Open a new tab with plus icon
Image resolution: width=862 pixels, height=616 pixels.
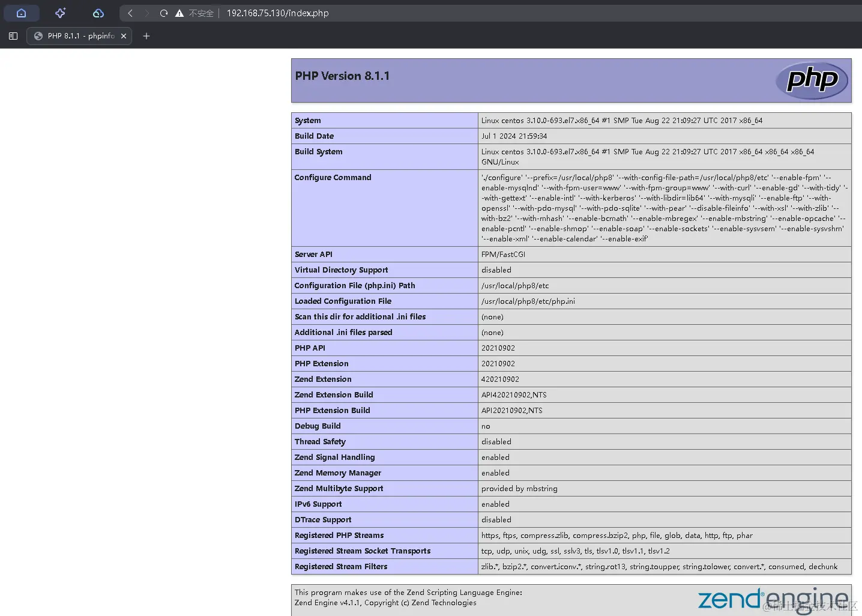click(x=146, y=36)
